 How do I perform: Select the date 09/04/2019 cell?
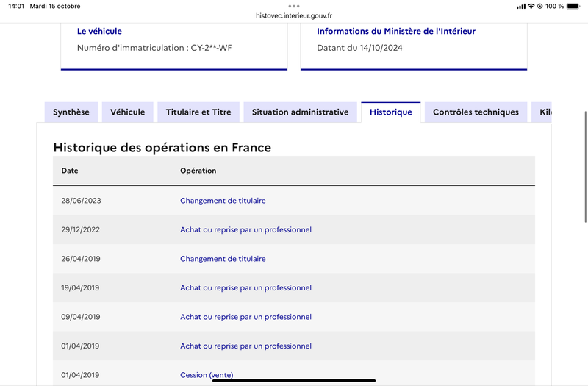pyautogui.click(x=81, y=317)
